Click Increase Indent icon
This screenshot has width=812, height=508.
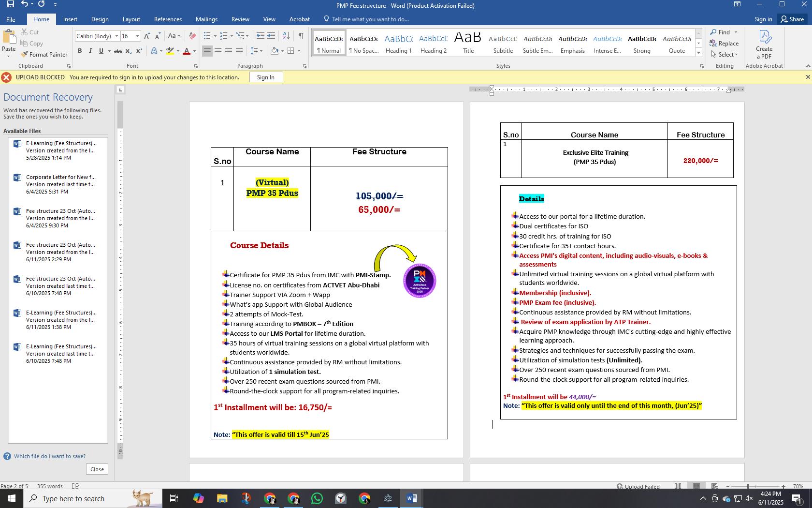(271, 36)
